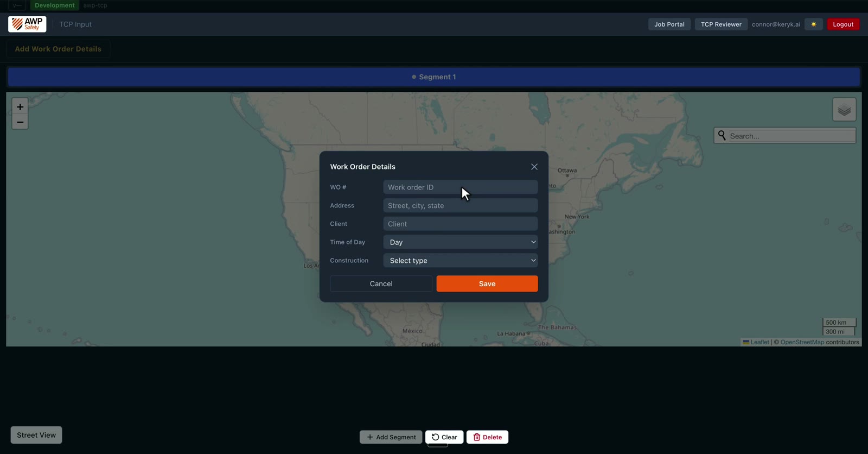Viewport: 868px width, 454px height.
Task: Open the TCP Reviewer page
Action: [x=721, y=24]
